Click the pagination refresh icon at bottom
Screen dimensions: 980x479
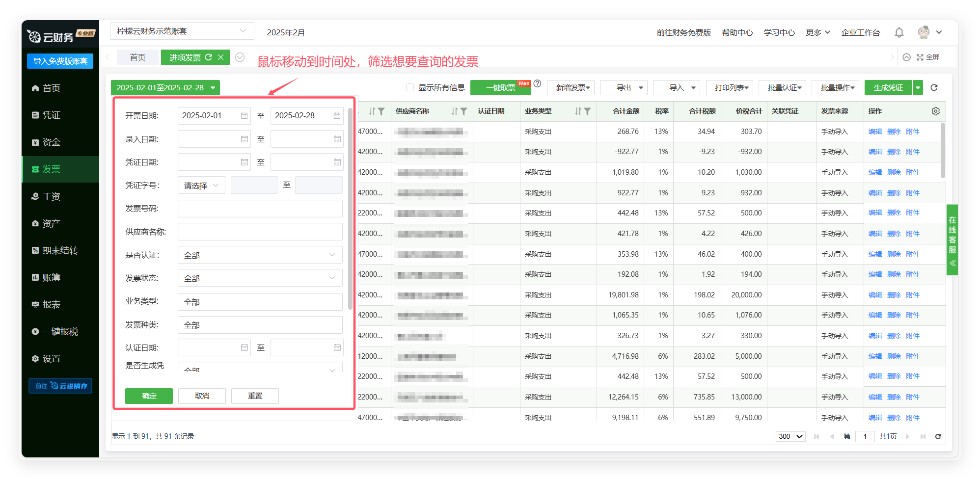[x=938, y=436]
